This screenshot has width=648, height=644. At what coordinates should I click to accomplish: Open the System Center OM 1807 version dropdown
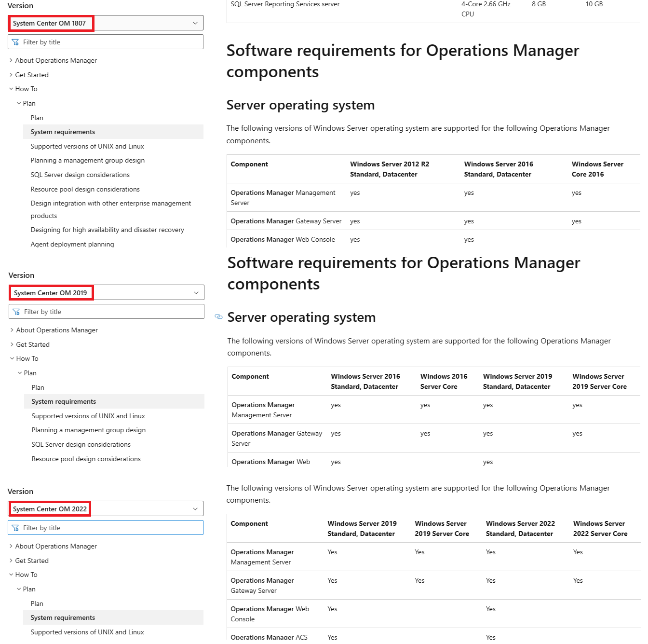coord(106,23)
